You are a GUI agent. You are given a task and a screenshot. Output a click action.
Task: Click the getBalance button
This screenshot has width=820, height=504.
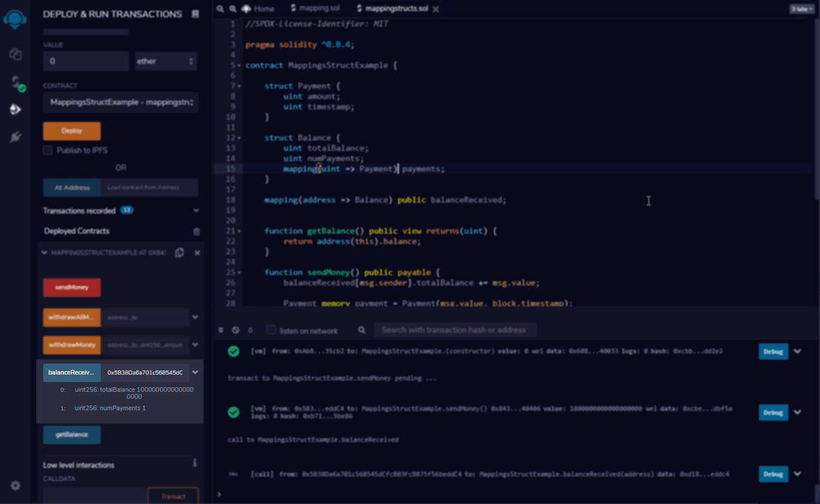tap(72, 434)
